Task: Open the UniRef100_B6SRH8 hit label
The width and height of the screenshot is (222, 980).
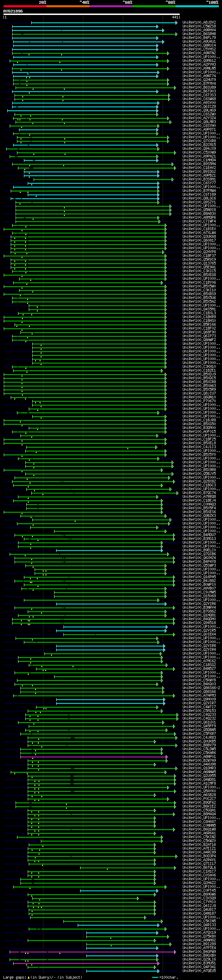Action: click(x=199, y=34)
